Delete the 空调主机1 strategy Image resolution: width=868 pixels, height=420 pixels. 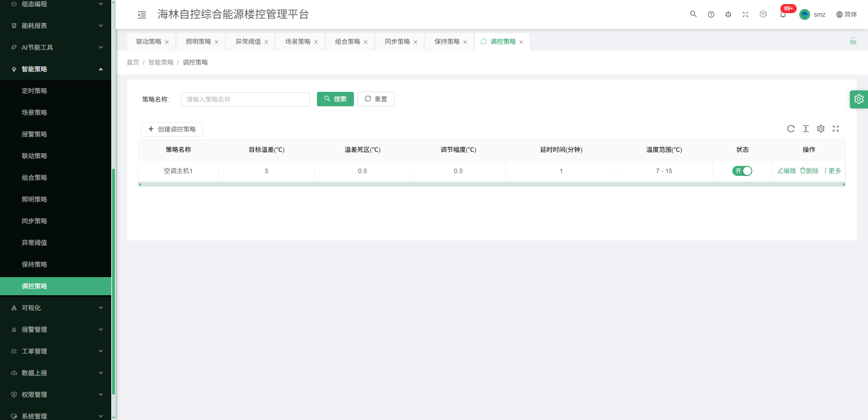(809, 171)
